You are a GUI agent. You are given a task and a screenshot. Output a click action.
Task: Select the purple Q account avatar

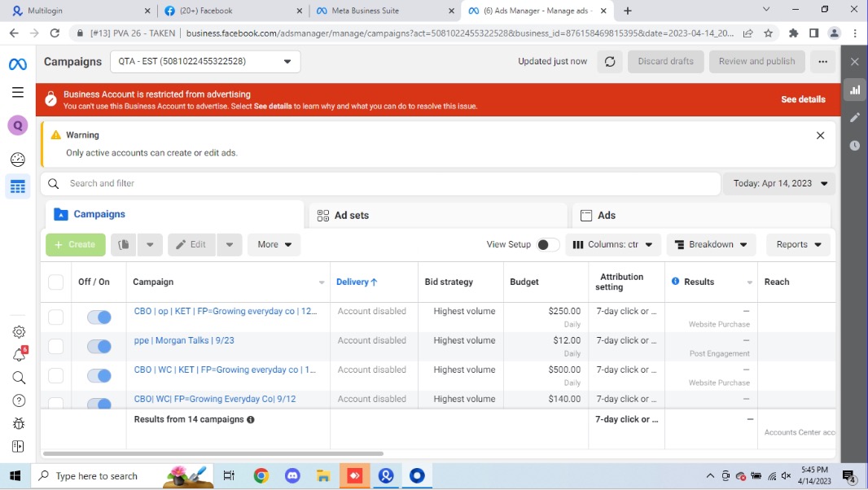pyautogui.click(x=18, y=125)
